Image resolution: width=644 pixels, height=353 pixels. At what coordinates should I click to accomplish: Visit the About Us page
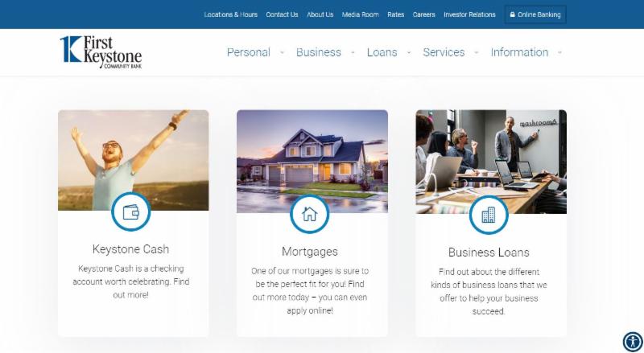[320, 14]
